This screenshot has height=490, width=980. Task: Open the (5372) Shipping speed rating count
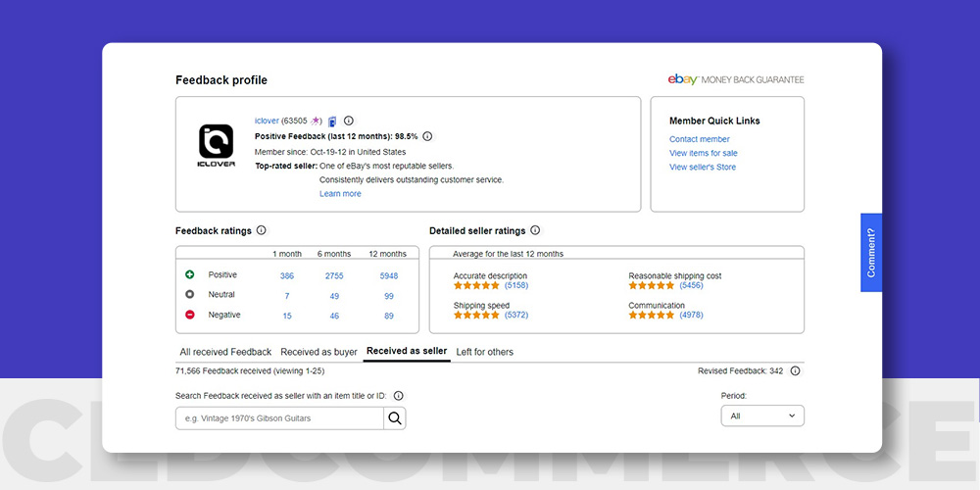516,315
